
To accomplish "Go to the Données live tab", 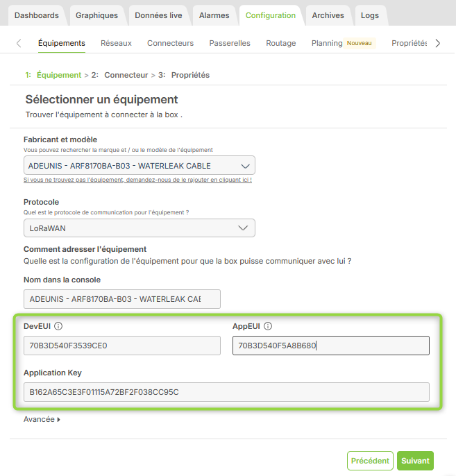I will [158, 15].
